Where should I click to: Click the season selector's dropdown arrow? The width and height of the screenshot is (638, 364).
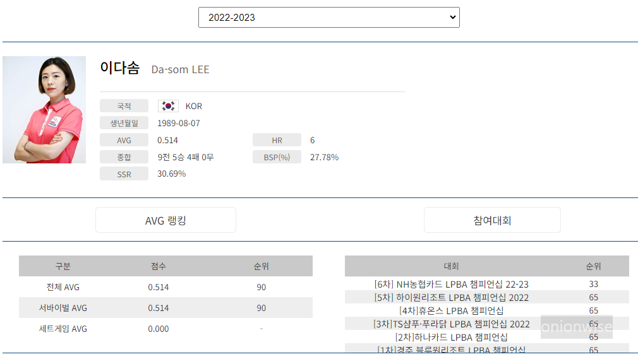pyautogui.click(x=451, y=17)
